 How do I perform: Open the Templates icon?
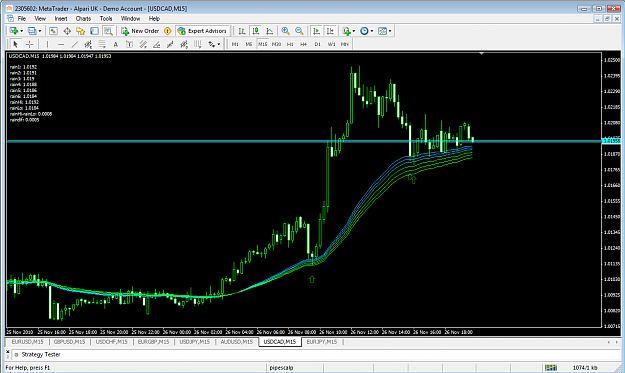click(382, 31)
